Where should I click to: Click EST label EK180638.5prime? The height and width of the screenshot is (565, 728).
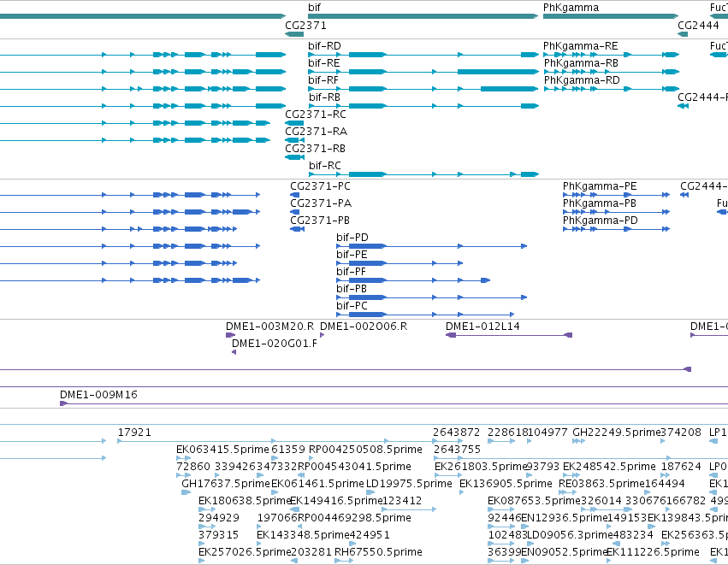click(244, 501)
